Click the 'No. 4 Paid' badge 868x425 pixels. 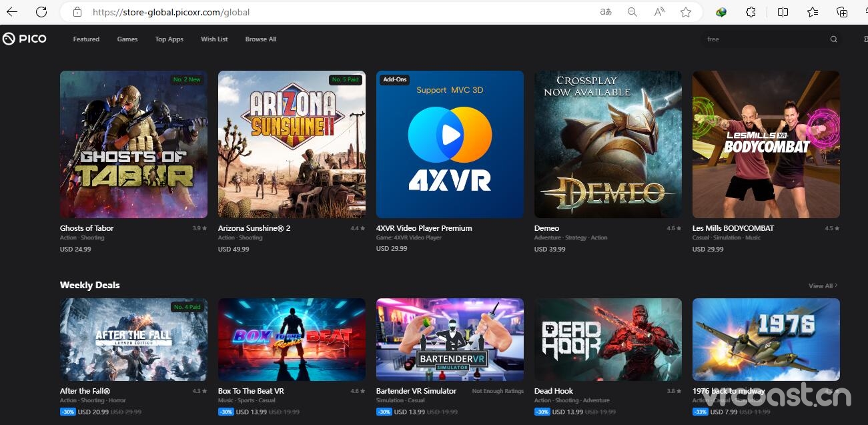[187, 307]
